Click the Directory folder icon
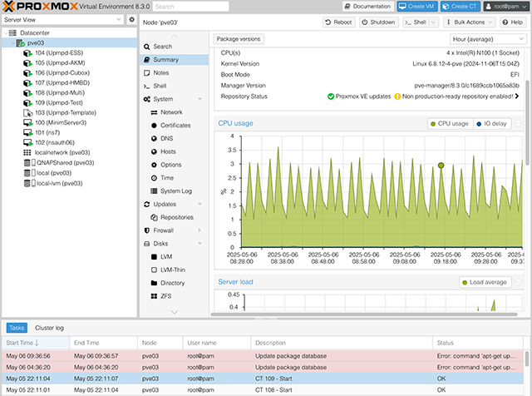532x396 pixels. (x=154, y=283)
